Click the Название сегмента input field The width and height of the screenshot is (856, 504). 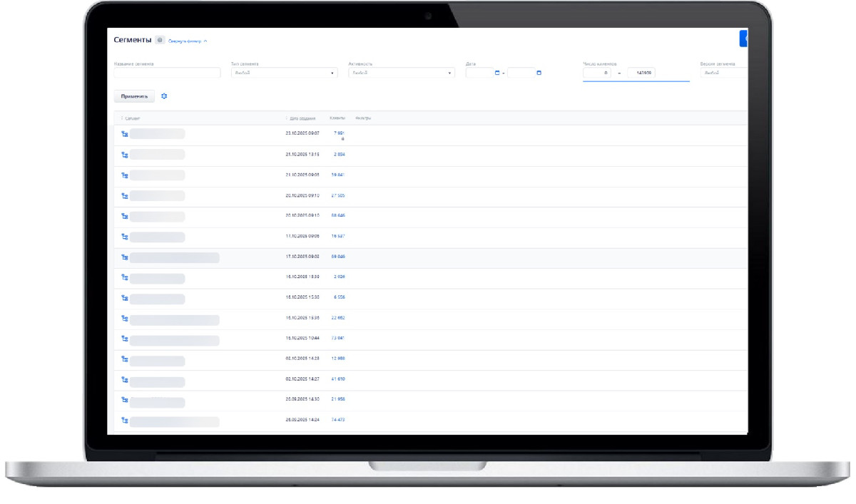click(x=167, y=73)
